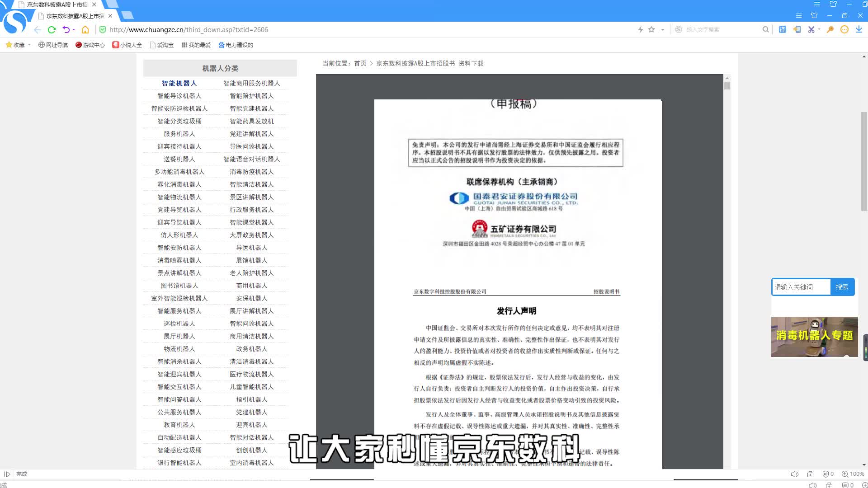
Task: Open 景区讲解机器人 category
Action: 252,197
